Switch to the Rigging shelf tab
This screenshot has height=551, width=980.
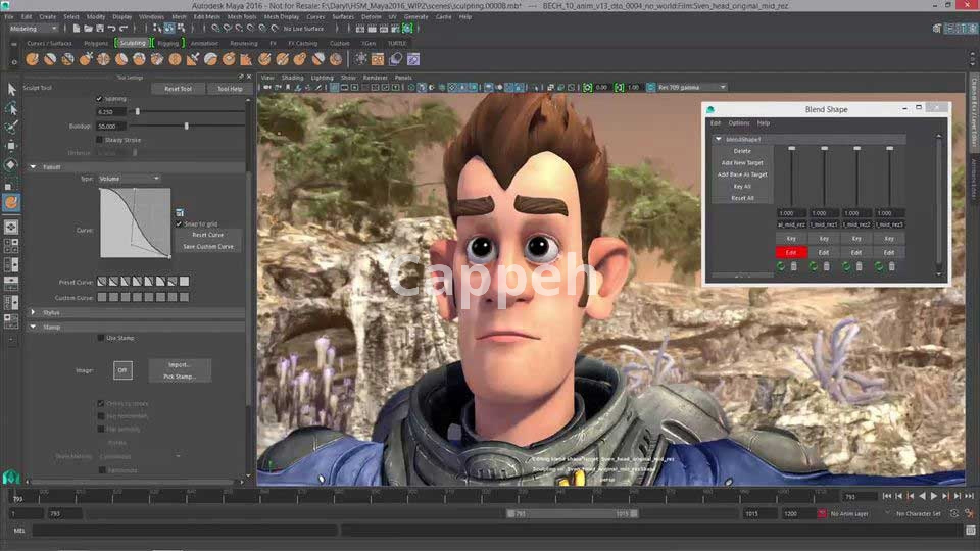pos(168,43)
